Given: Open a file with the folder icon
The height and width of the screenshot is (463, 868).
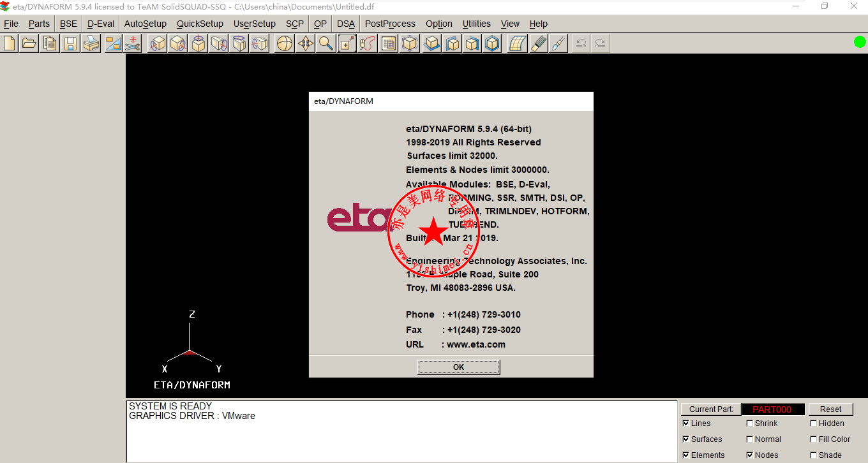Looking at the screenshot, I should click(29, 43).
